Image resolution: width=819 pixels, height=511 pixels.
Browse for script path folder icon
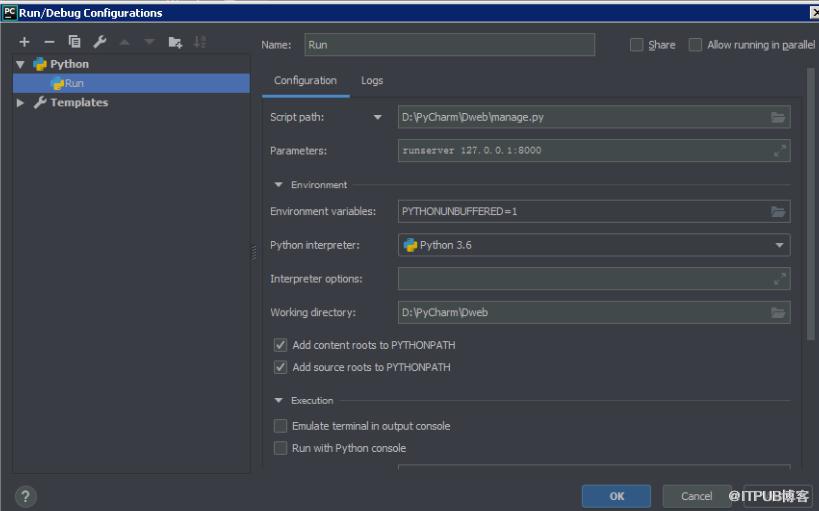778,118
